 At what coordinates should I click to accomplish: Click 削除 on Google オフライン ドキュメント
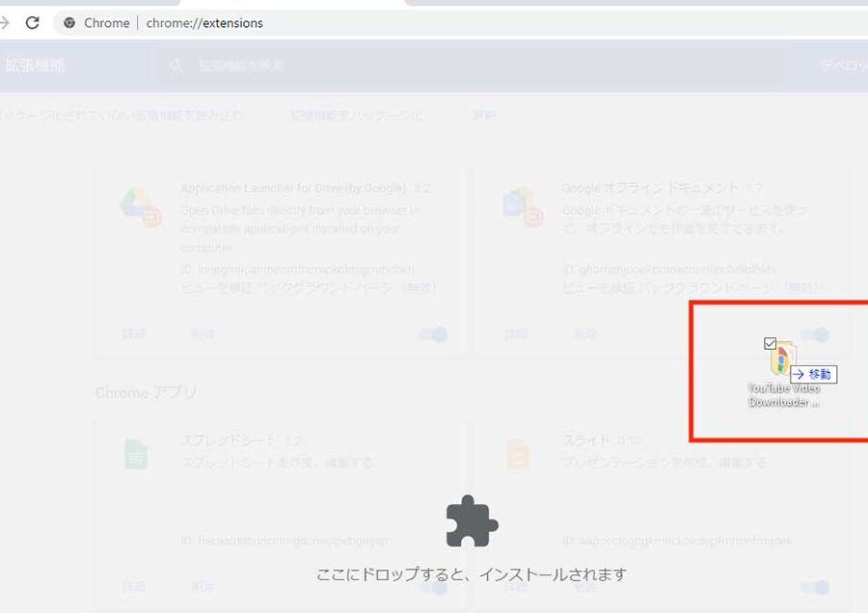584,334
